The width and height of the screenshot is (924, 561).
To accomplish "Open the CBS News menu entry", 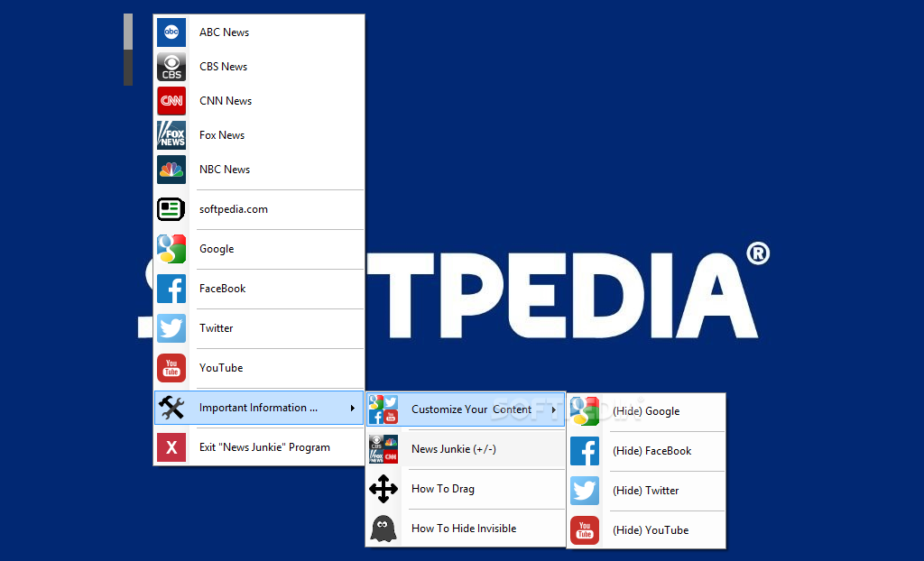I will tap(259, 67).
